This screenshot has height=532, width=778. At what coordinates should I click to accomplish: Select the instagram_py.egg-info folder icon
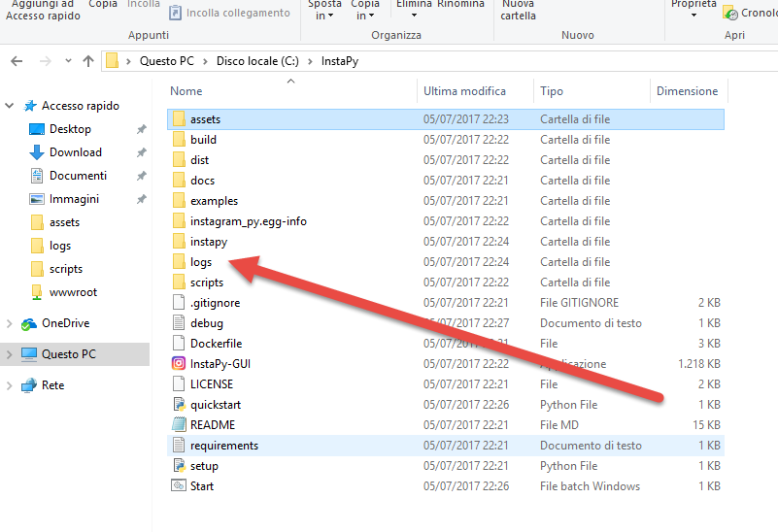pos(179,220)
